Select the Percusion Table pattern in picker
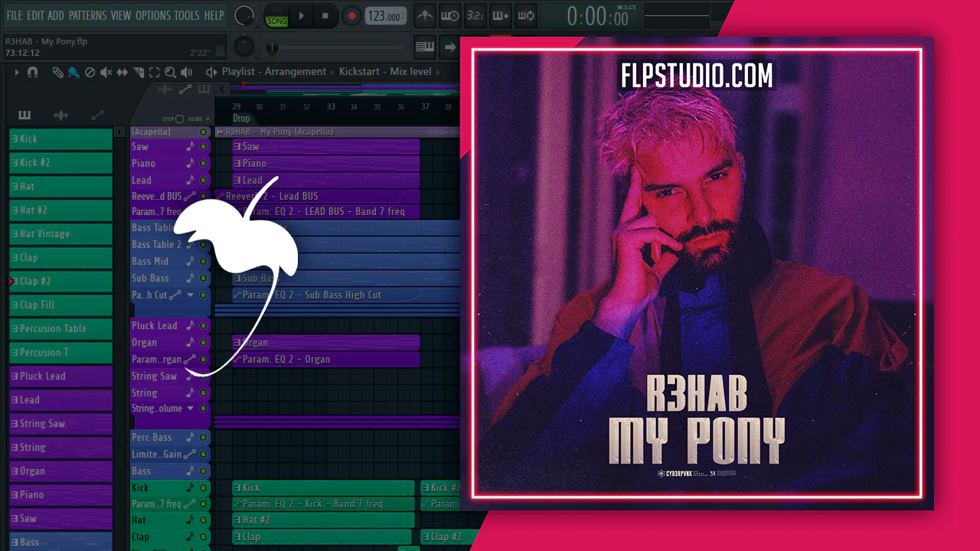 tap(60, 329)
